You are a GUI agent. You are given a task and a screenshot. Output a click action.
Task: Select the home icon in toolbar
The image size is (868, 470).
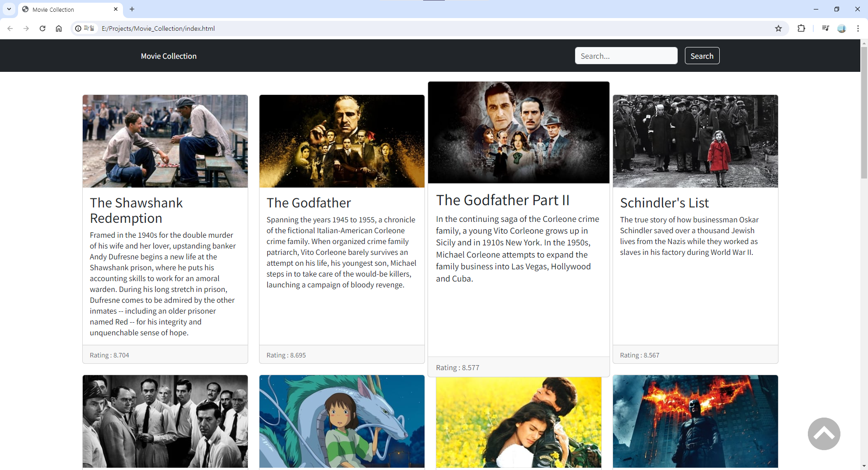(x=58, y=28)
